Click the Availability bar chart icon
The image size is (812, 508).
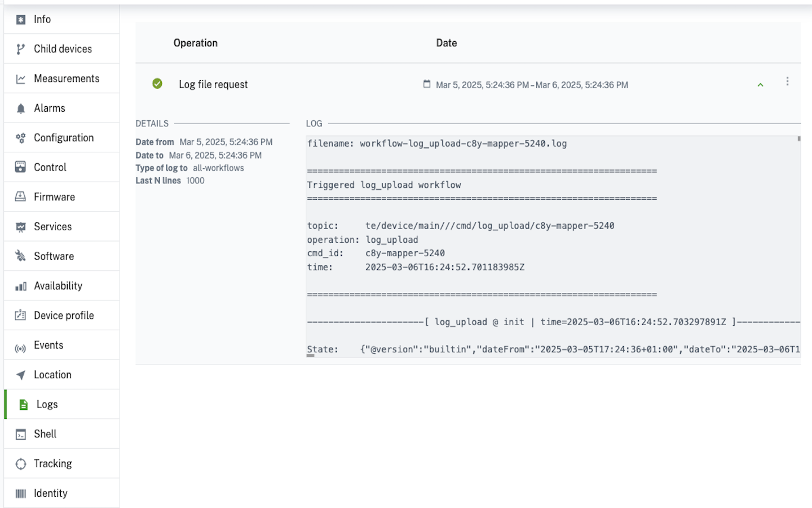point(21,286)
